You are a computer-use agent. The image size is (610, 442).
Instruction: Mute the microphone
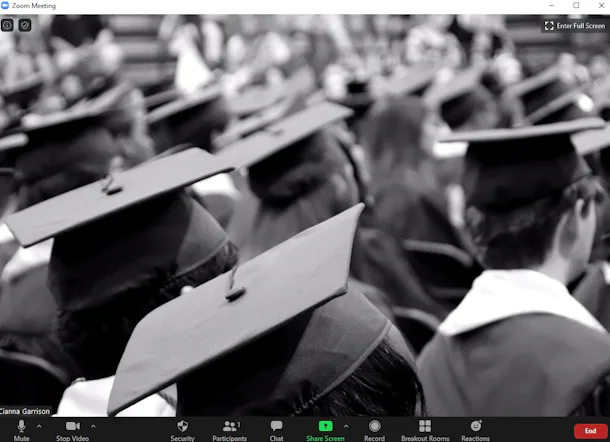(21, 430)
